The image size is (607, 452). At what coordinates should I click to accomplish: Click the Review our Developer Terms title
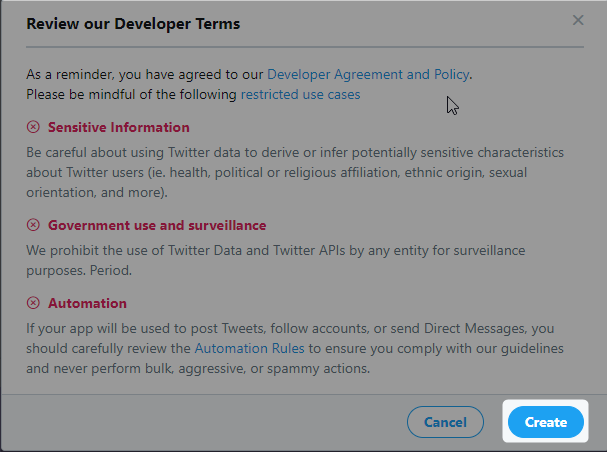[x=133, y=24]
